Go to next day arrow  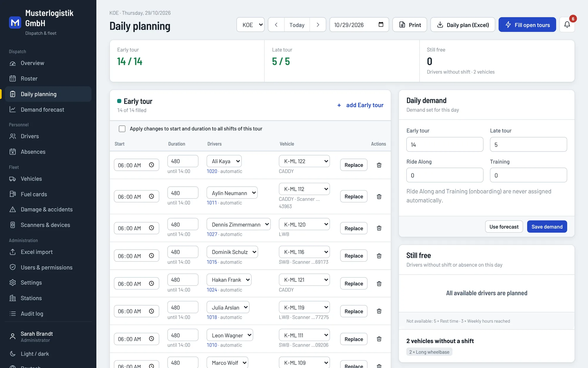click(318, 25)
